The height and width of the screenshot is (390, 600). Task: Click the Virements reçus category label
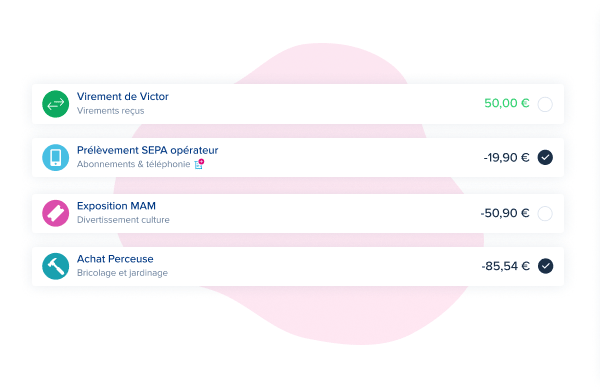coord(111,111)
